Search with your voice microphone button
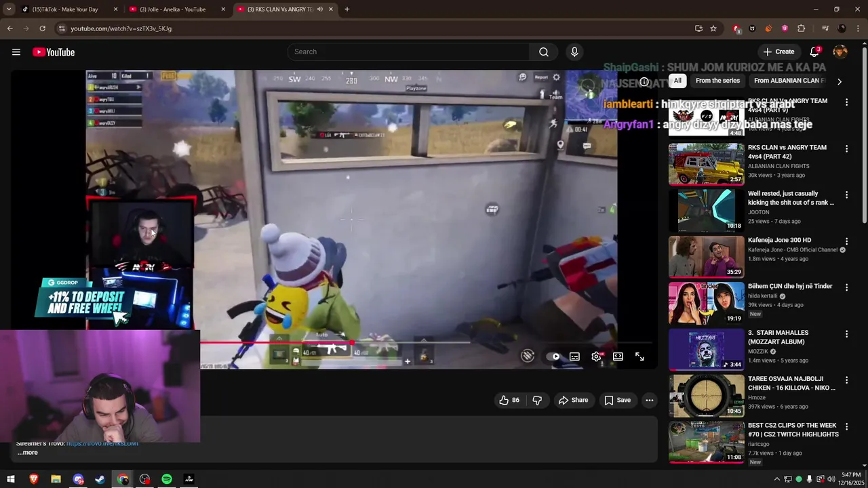This screenshot has height=488, width=868. (x=574, y=52)
